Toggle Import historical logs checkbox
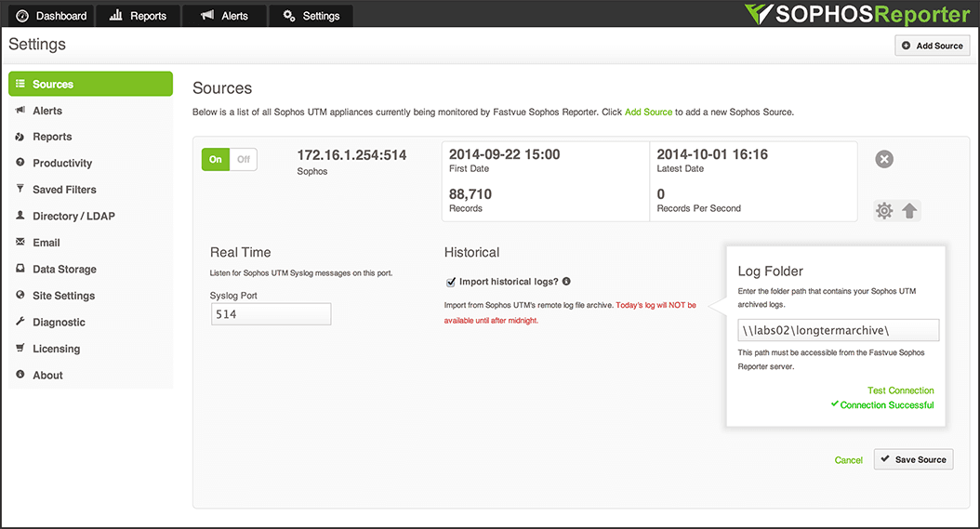Image resolution: width=980 pixels, height=529 pixels. 451,283
